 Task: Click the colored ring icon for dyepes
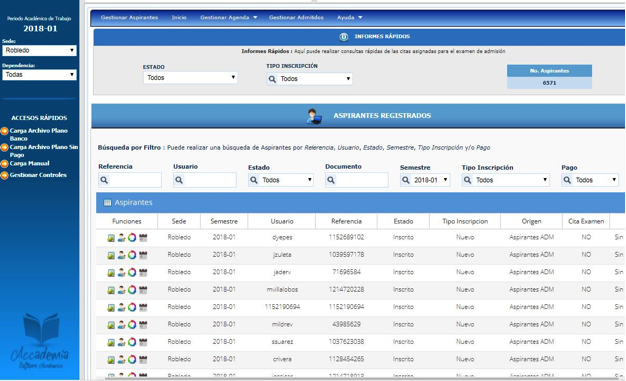pos(132,238)
